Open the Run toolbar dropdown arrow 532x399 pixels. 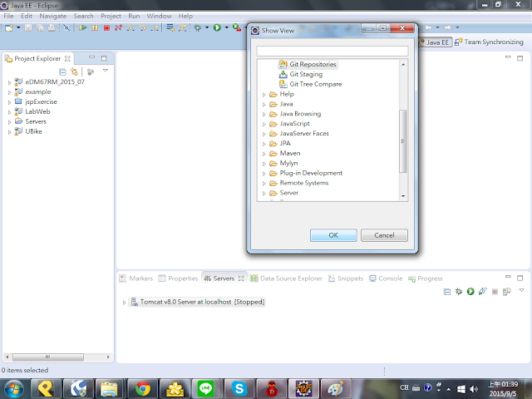(226, 27)
